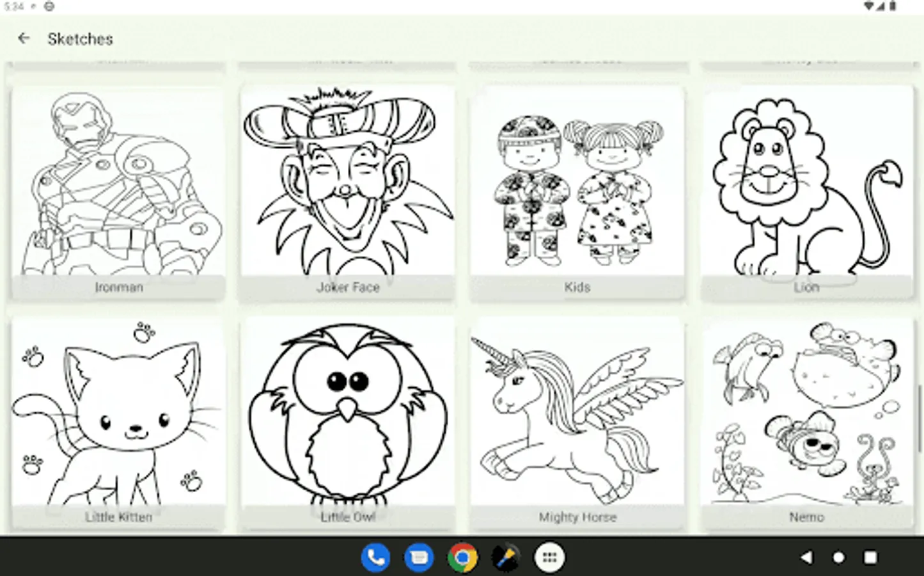
Task: Tap the Android recents square button
Action: (870, 557)
